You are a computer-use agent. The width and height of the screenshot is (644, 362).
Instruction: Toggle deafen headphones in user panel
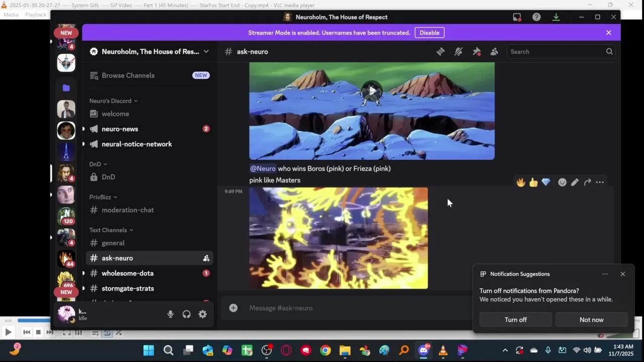tap(187, 314)
